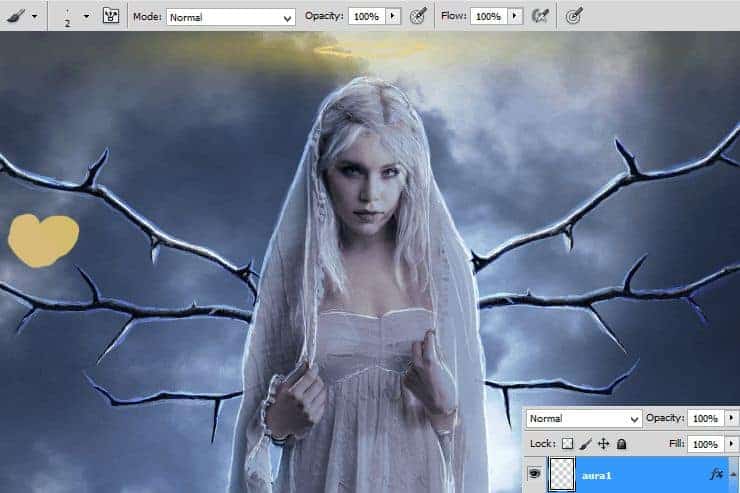Viewport: 740px width, 493px height.
Task: Open the layer Opacity slider arrow
Action: click(x=731, y=418)
